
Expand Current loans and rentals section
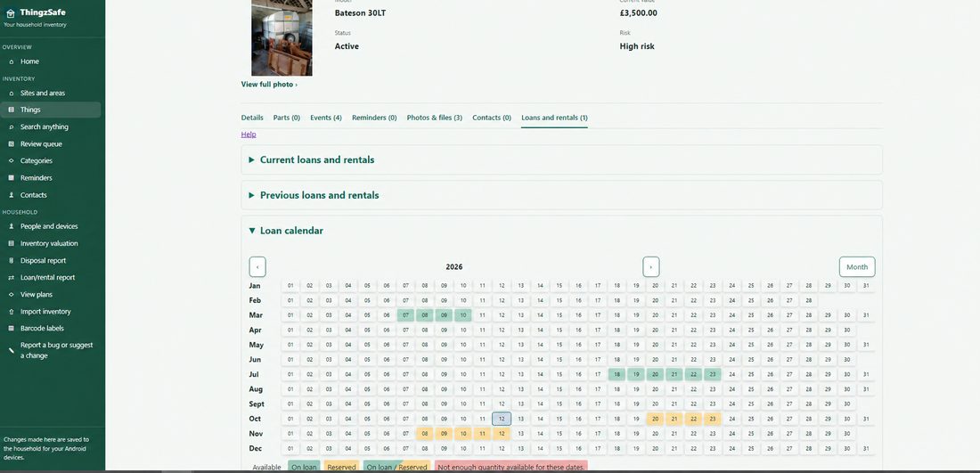[561, 160]
